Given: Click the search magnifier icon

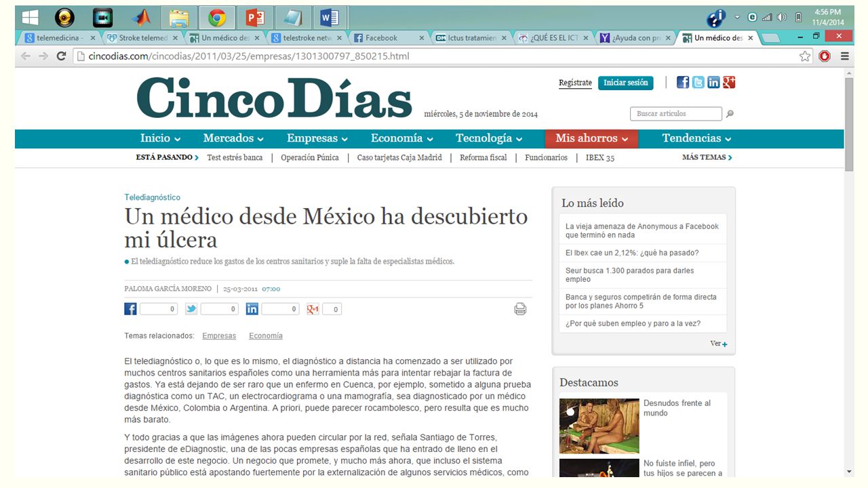Looking at the screenshot, I should [x=730, y=114].
